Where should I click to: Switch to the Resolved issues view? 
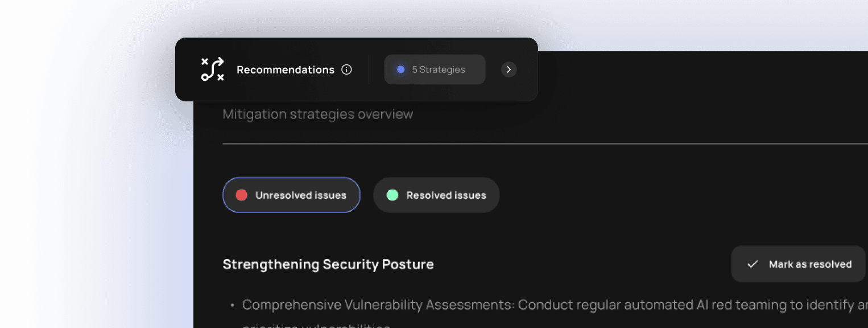(x=436, y=195)
